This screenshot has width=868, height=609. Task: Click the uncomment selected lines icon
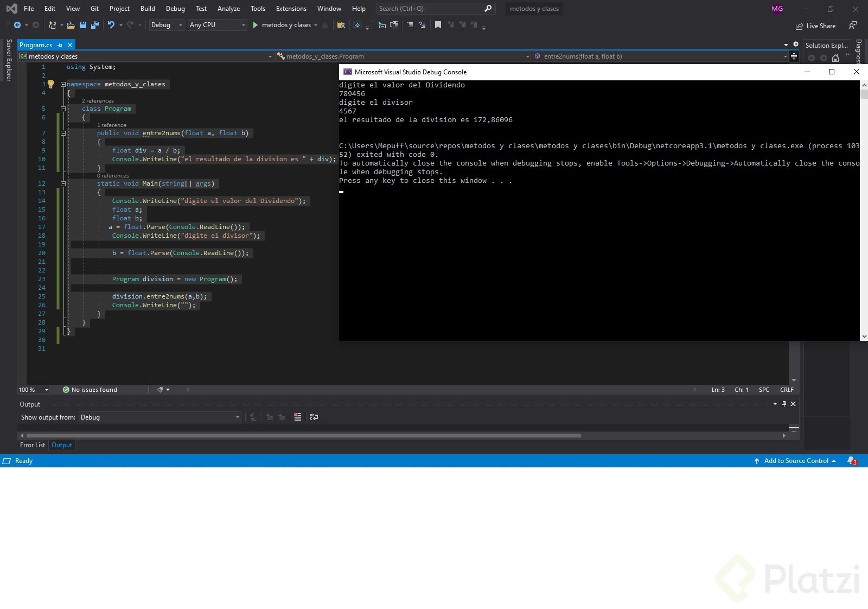422,25
